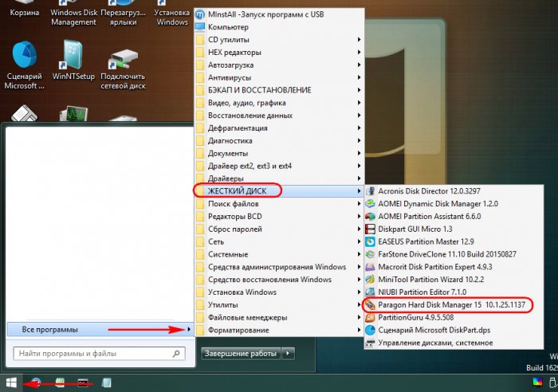Click the search magnifier icon
The height and width of the screenshot is (392, 558).
point(176,354)
